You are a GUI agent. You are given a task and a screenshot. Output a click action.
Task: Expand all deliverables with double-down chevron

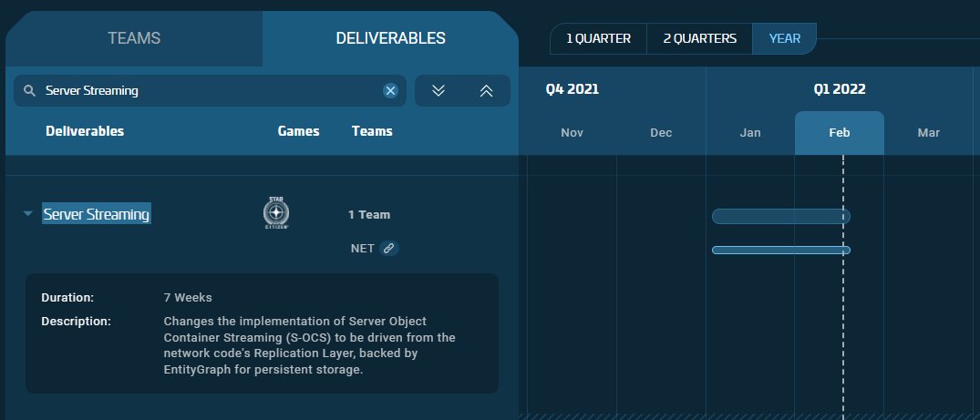pyautogui.click(x=438, y=90)
